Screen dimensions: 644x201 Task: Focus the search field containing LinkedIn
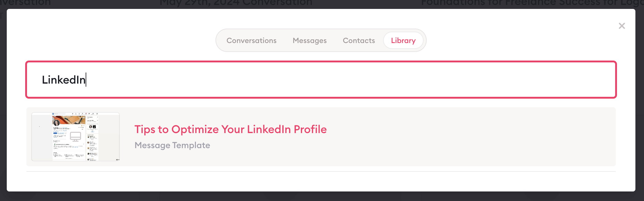click(321, 80)
